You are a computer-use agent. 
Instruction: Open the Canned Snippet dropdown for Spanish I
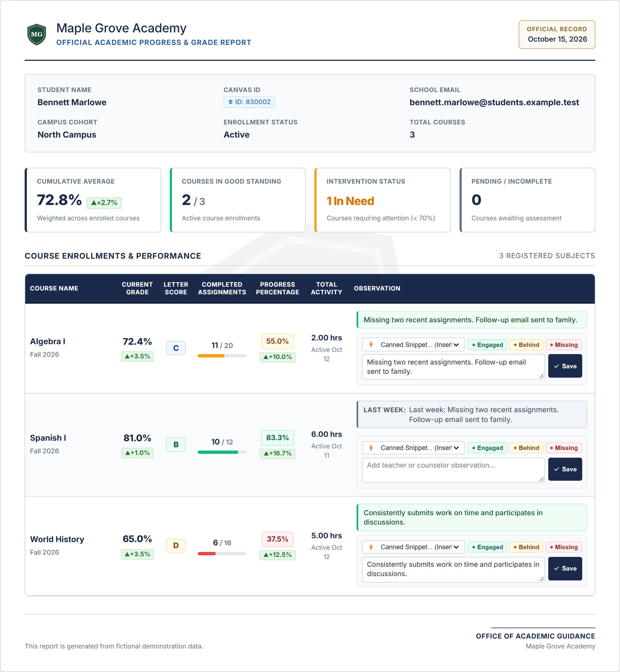413,448
